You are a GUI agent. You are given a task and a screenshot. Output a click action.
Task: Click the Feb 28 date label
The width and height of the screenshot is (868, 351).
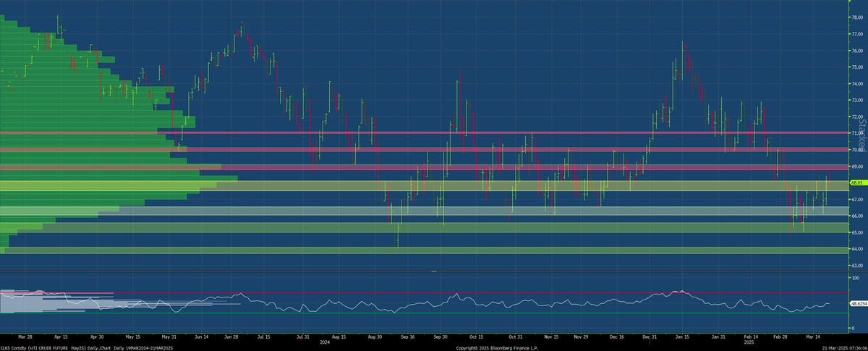pos(781,337)
